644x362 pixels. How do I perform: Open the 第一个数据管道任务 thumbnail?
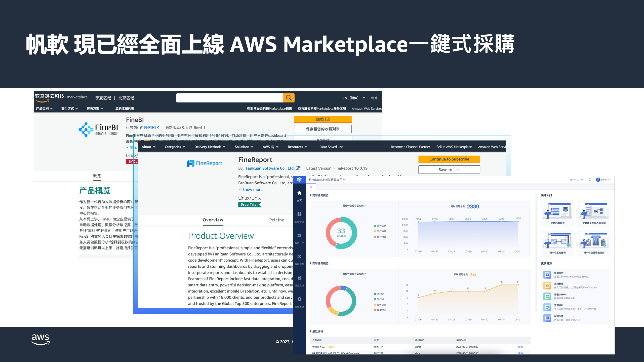tap(594, 240)
